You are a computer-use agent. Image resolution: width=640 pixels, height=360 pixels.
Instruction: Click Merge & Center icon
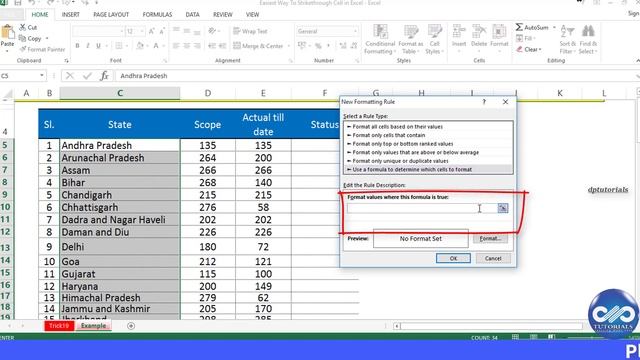pyautogui.click(x=237, y=46)
